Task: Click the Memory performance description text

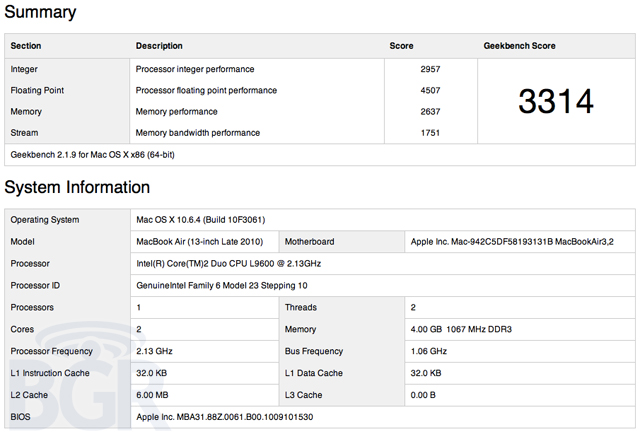Action: (x=176, y=111)
